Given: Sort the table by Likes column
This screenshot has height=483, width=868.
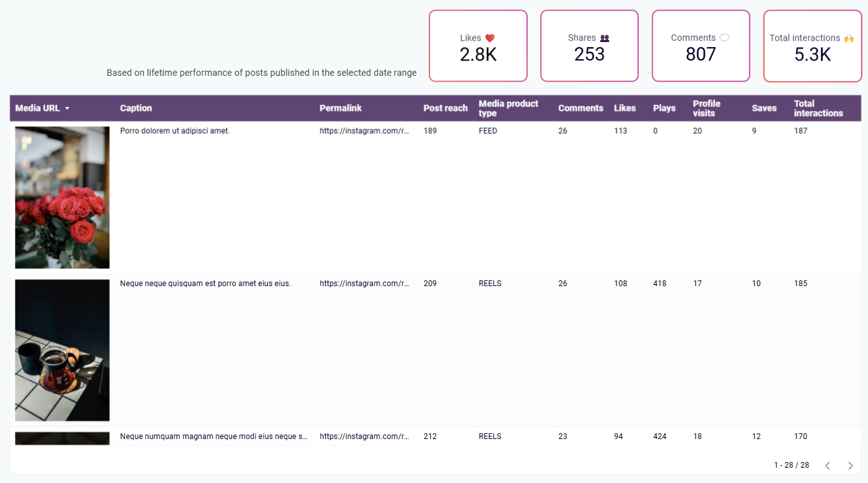Looking at the screenshot, I should click(625, 108).
